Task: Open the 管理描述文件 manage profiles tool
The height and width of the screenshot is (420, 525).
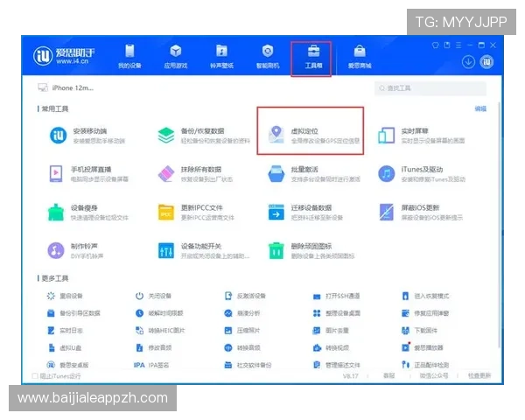Action: [x=337, y=365]
